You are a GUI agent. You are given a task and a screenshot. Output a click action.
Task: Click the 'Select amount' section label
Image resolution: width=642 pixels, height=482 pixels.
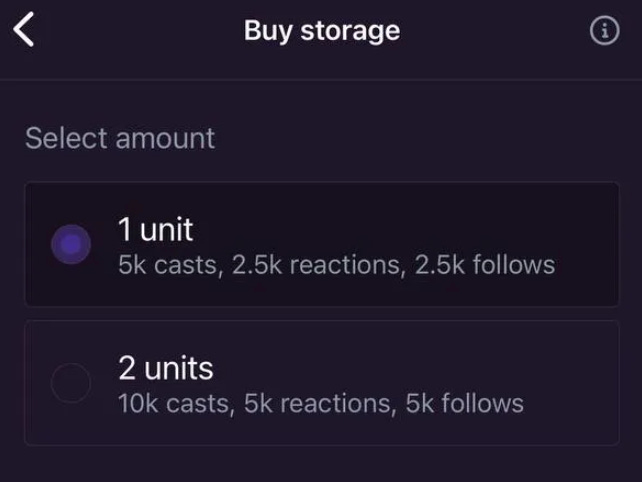click(x=120, y=138)
